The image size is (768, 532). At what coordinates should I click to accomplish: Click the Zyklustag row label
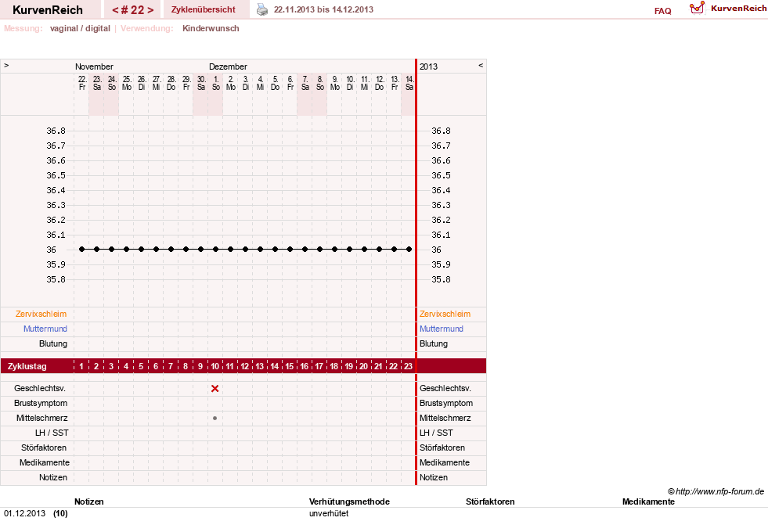tap(27, 367)
